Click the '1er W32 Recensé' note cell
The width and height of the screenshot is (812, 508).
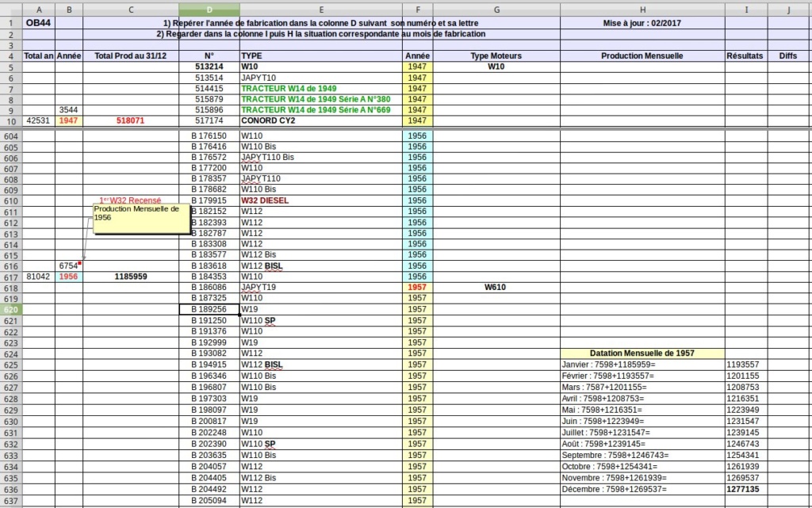pos(131,201)
